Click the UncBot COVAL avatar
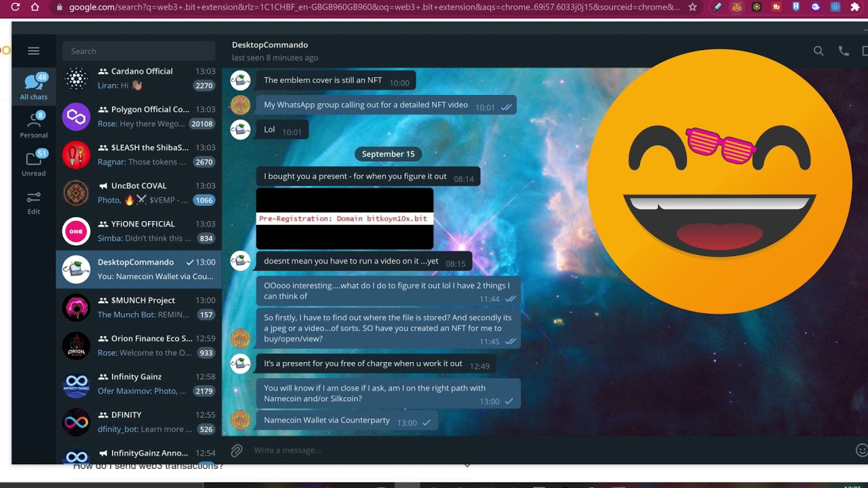 click(76, 193)
